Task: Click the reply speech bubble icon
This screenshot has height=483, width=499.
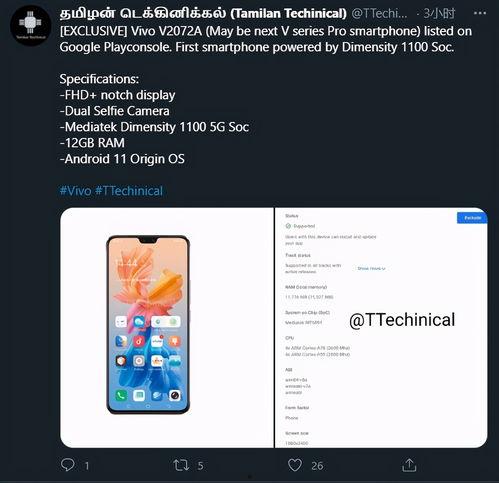Action: pyautogui.click(x=68, y=465)
